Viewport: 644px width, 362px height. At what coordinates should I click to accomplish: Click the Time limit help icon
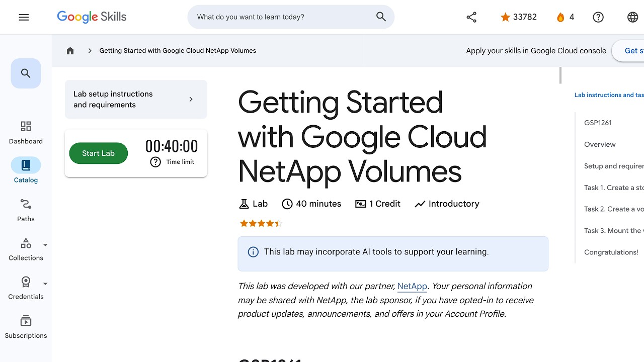(x=155, y=162)
